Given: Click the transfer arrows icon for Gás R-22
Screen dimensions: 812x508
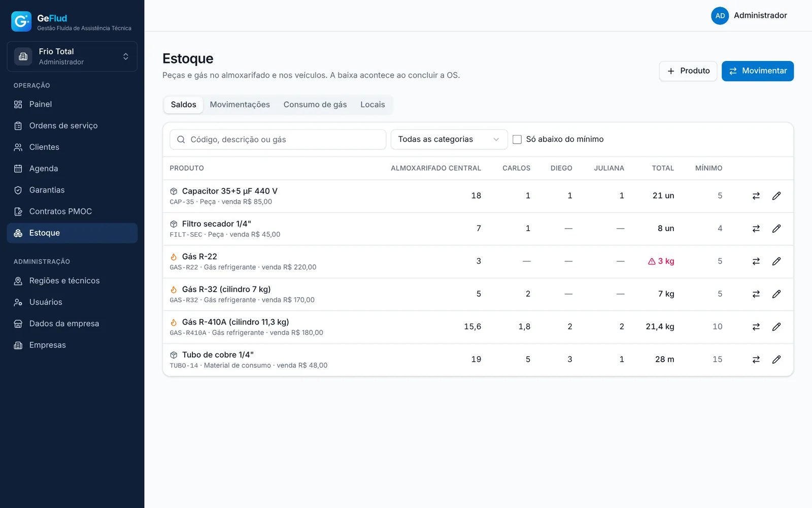Looking at the screenshot, I should 756,262.
